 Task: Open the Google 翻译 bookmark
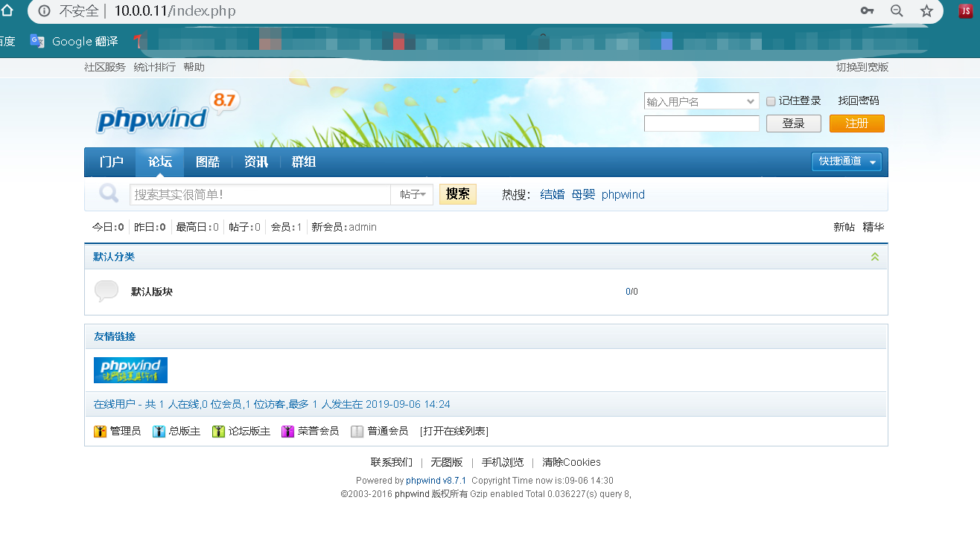pyautogui.click(x=74, y=42)
